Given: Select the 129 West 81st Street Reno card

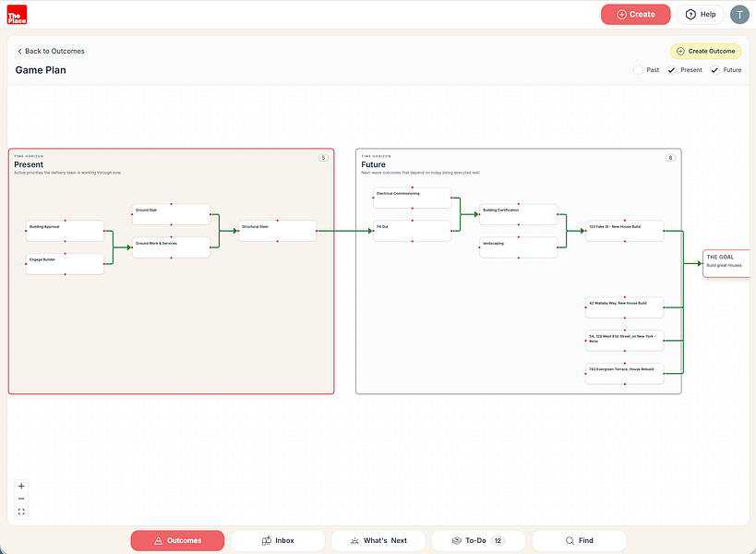Looking at the screenshot, I should coord(624,341).
